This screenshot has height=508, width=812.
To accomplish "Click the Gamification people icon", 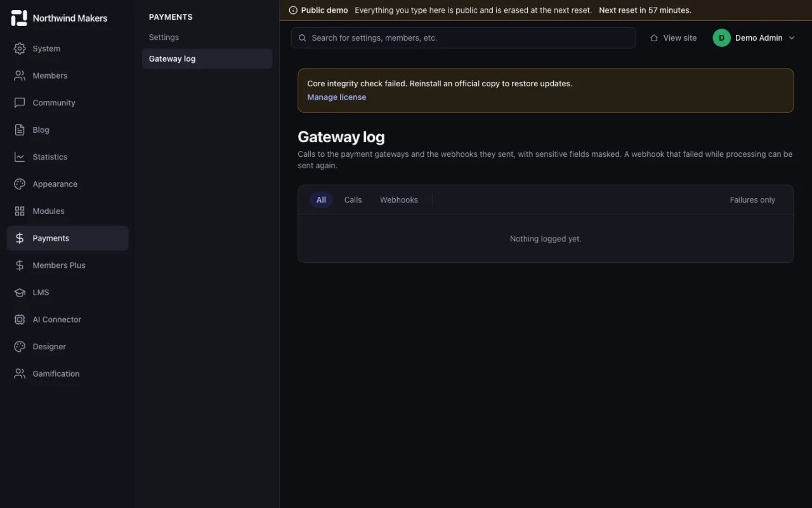I will 20,373.
